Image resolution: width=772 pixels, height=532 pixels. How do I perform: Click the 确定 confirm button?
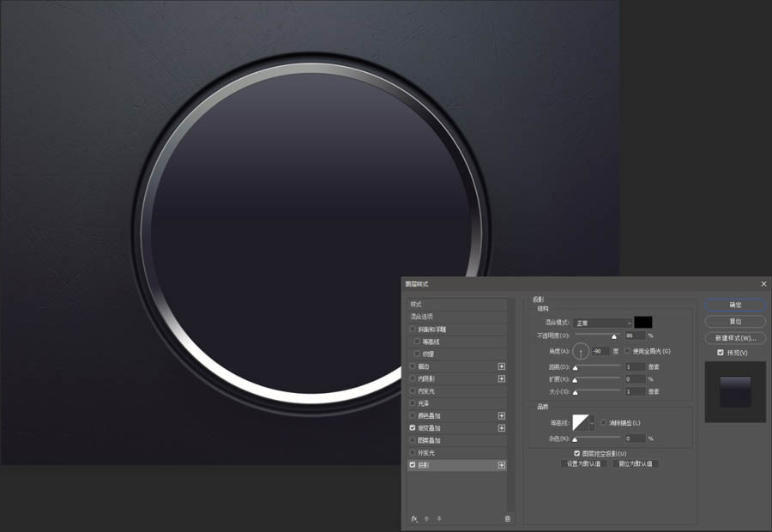coord(735,305)
